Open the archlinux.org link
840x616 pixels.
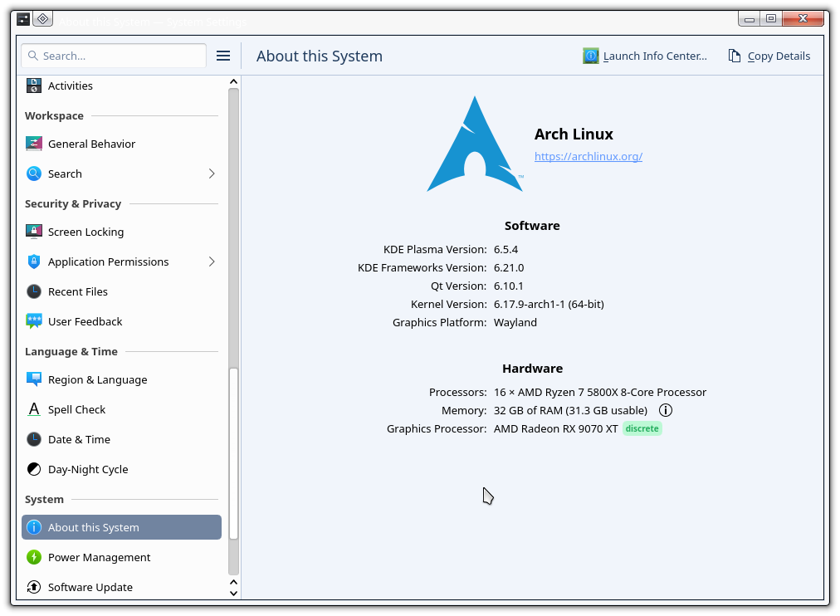(588, 156)
